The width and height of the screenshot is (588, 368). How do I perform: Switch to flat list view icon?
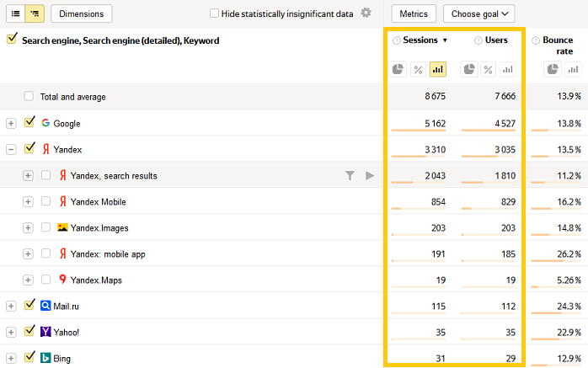point(15,13)
